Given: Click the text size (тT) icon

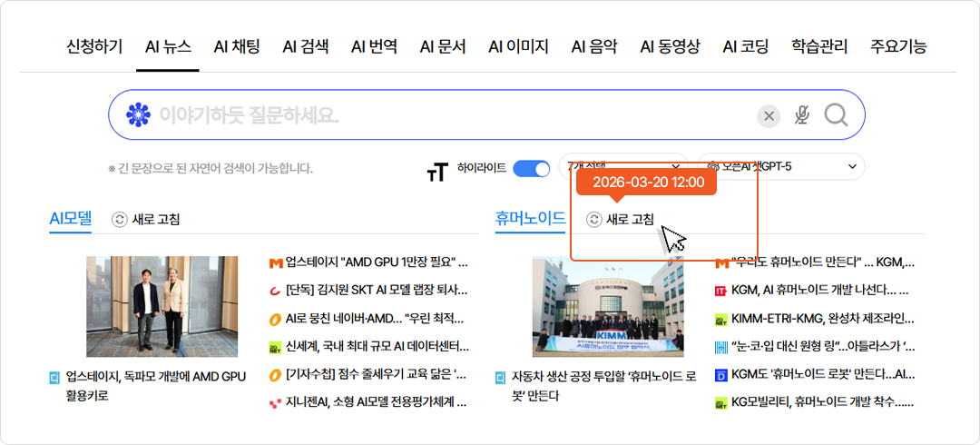Looking at the screenshot, I should (x=436, y=172).
